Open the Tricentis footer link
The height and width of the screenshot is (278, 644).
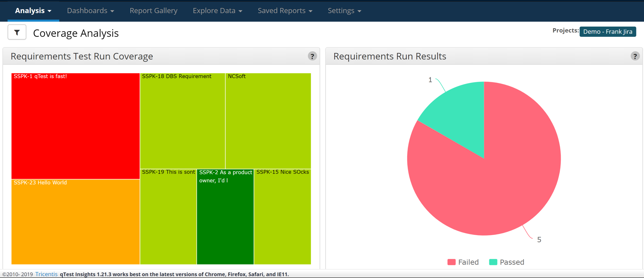[x=46, y=274]
